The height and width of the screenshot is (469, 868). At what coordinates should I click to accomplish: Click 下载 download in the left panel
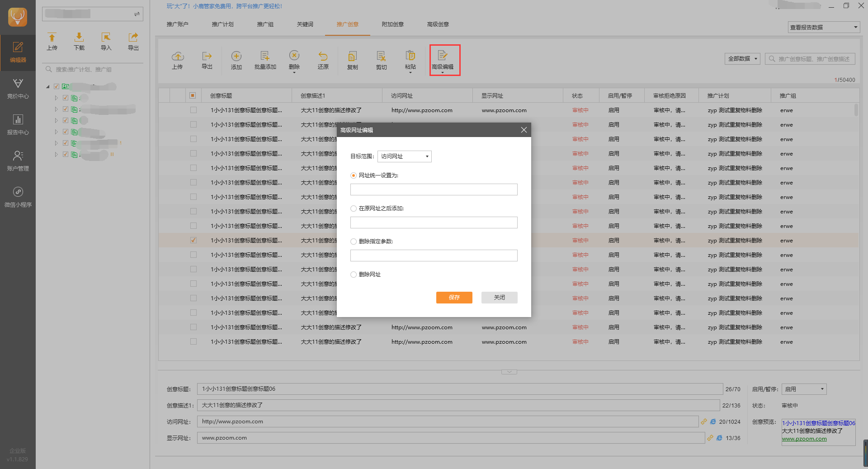click(79, 42)
